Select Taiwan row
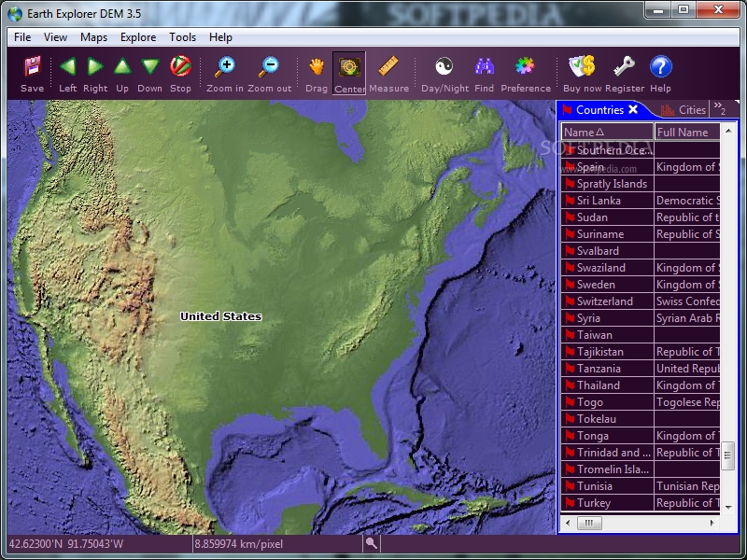The height and width of the screenshot is (560, 747). pyautogui.click(x=641, y=335)
